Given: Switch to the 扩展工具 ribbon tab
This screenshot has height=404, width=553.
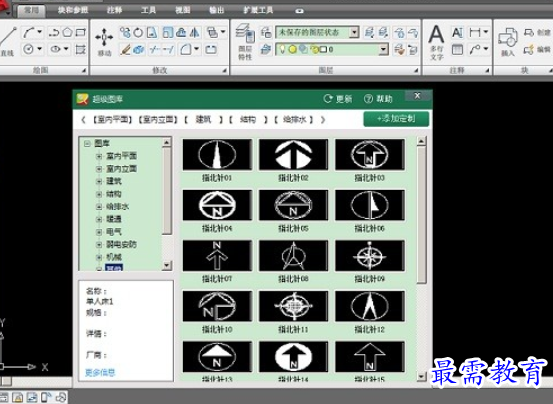Looking at the screenshot, I should pyautogui.click(x=258, y=10).
